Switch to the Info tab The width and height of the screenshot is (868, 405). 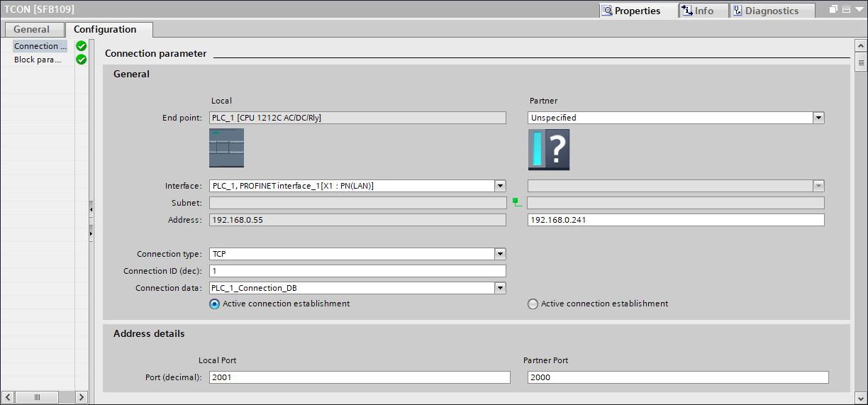coord(703,11)
